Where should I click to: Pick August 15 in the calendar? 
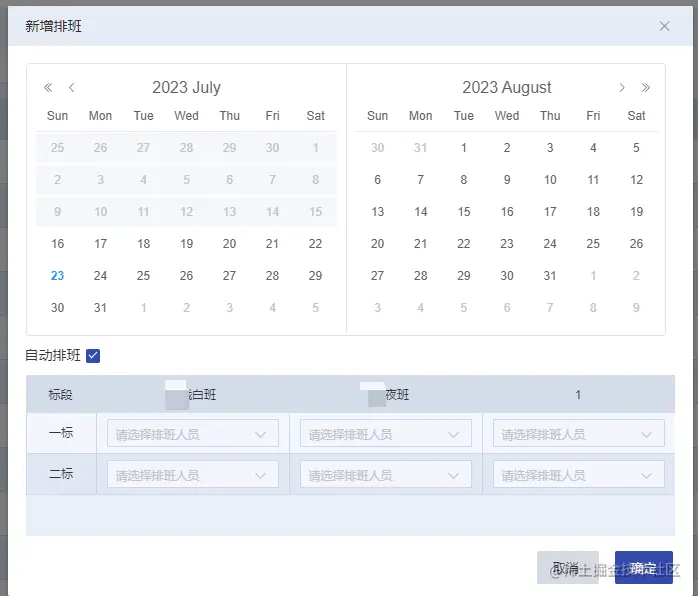(x=464, y=212)
